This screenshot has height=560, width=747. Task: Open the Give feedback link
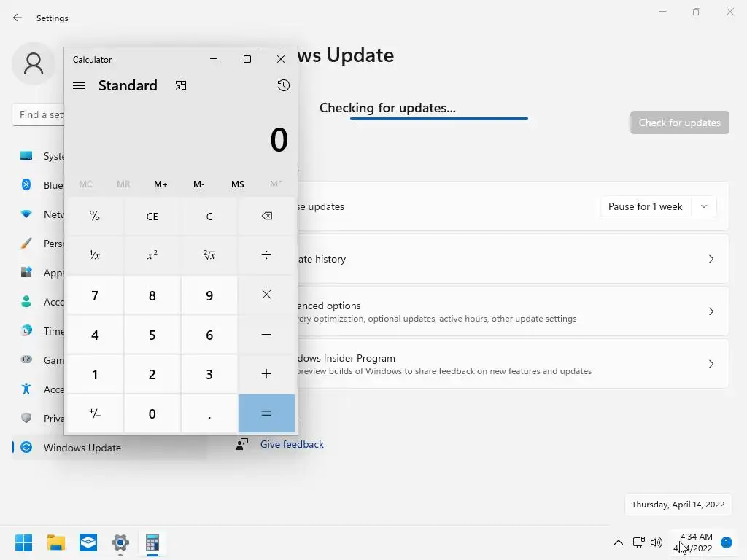pos(292,444)
